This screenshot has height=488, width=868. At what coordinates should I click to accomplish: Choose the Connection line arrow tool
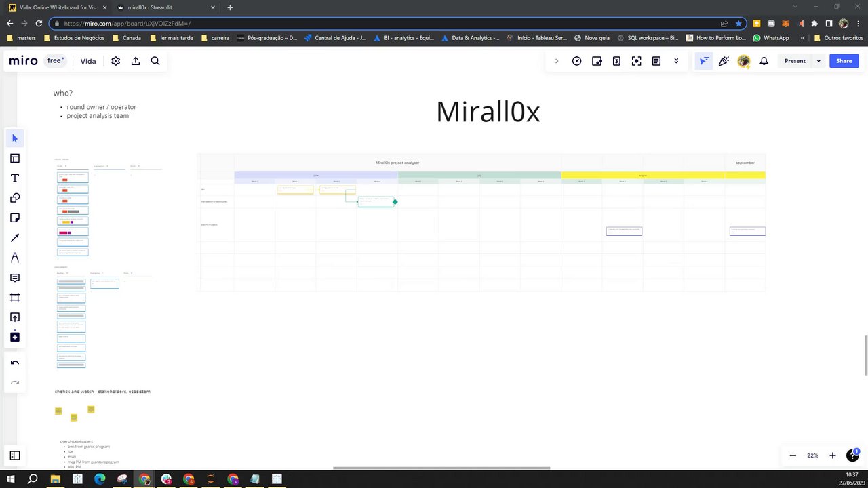15,238
